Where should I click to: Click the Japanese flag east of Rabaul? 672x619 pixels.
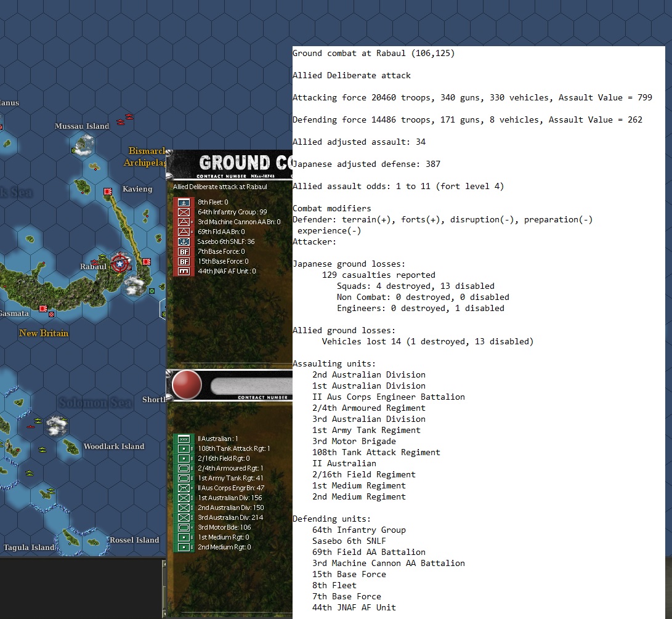[147, 262]
